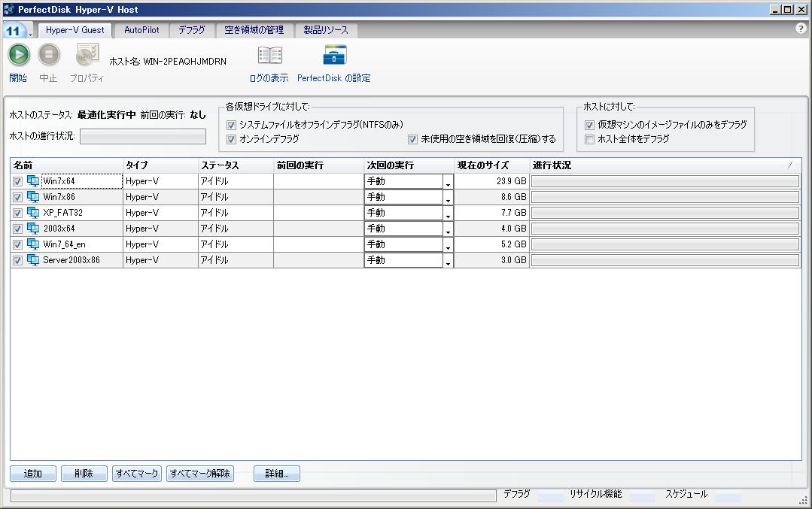Click the すべてマーク解除 button
The width and height of the screenshot is (812, 509).
click(x=200, y=474)
